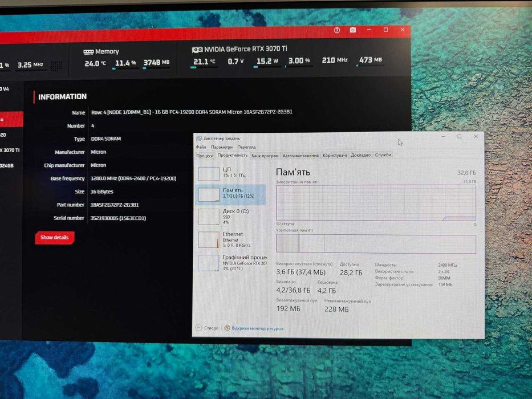Click the Chip manufacturer value Micron
The width and height of the screenshot is (532, 399).
point(99,165)
